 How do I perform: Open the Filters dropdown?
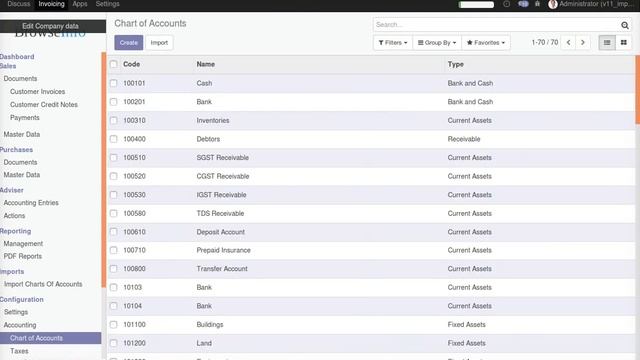(x=393, y=42)
